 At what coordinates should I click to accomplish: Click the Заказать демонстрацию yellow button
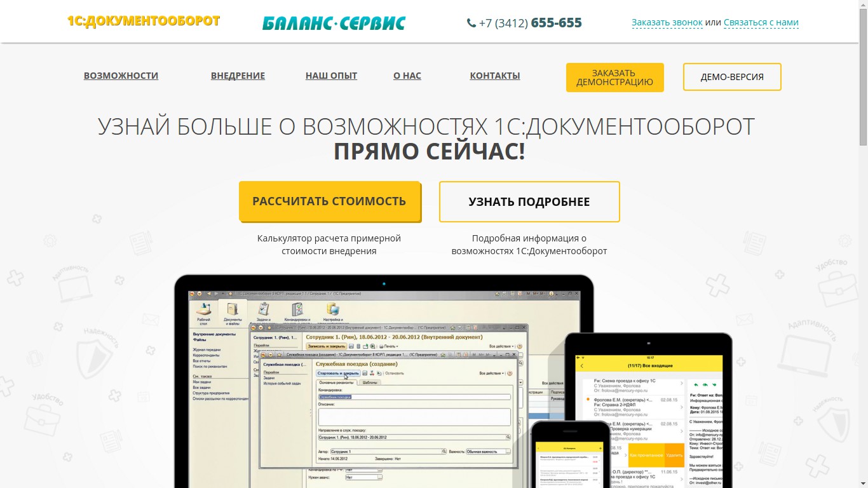click(615, 78)
